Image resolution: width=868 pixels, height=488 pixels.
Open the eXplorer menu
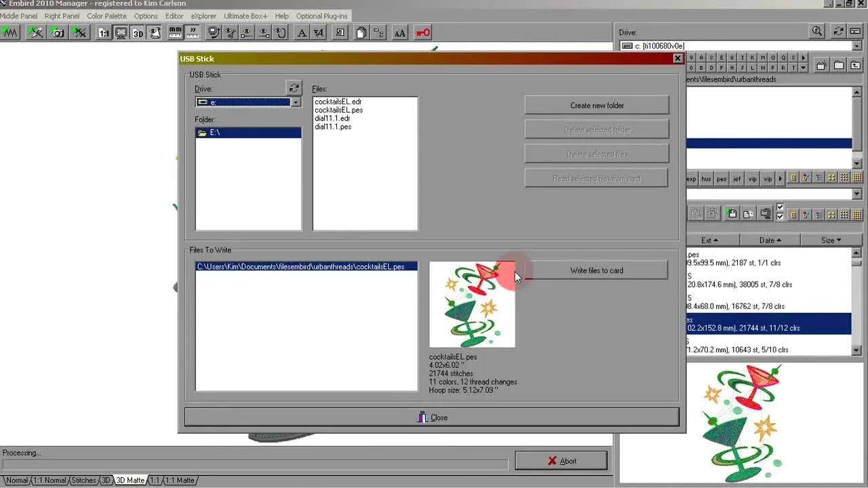pos(205,16)
